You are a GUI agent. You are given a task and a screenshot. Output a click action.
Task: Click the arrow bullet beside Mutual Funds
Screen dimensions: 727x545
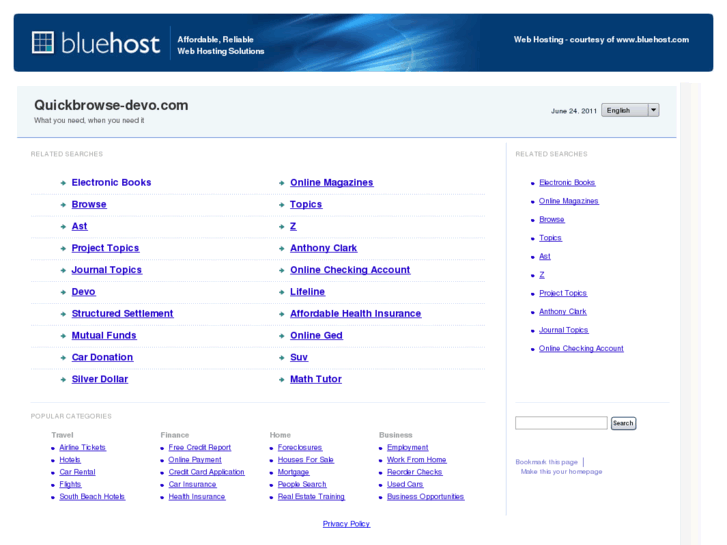click(x=63, y=336)
